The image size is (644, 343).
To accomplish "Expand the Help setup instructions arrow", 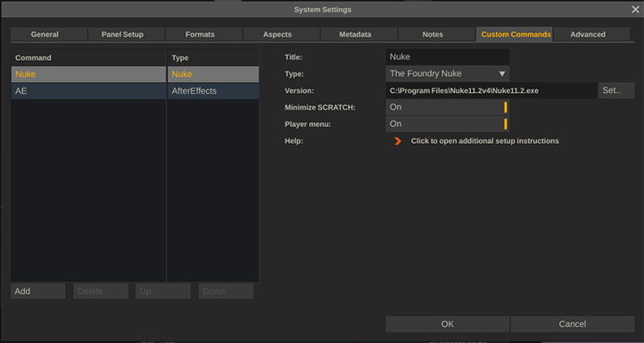I will click(397, 141).
